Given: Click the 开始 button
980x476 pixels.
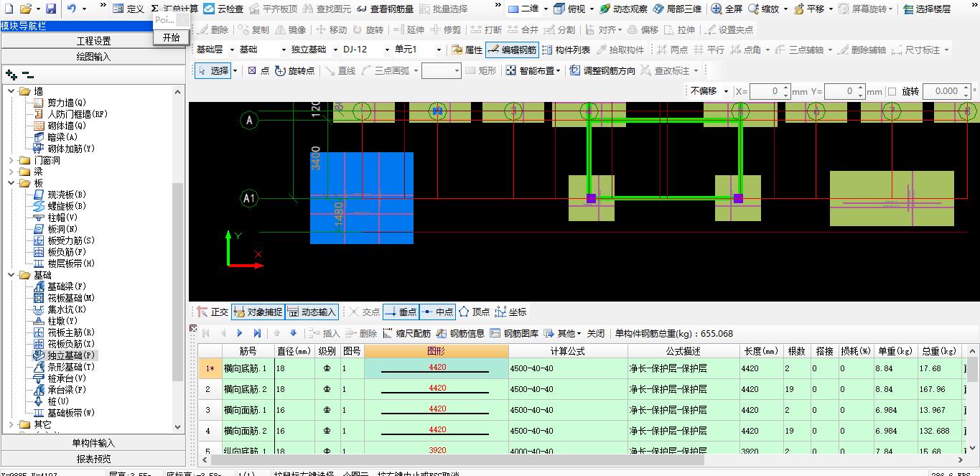Looking at the screenshot, I should click(x=171, y=37).
